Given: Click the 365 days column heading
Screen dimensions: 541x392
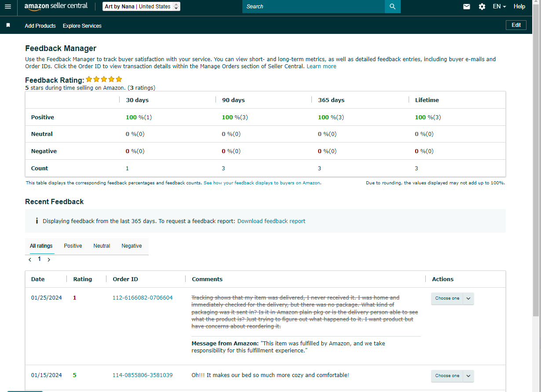Looking at the screenshot, I should coord(331,100).
